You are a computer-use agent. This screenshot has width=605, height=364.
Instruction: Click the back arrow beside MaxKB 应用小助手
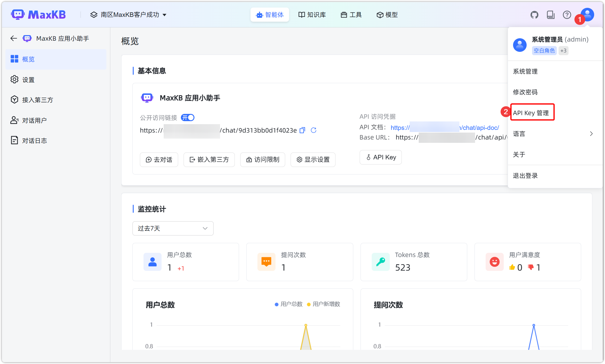click(x=13, y=38)
